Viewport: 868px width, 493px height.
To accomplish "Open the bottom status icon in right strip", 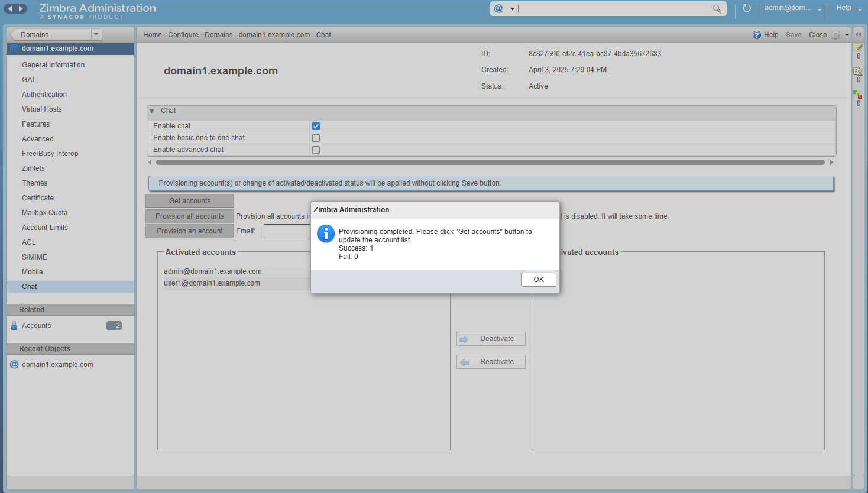I will pyautogui.click(x=858, y=94).
